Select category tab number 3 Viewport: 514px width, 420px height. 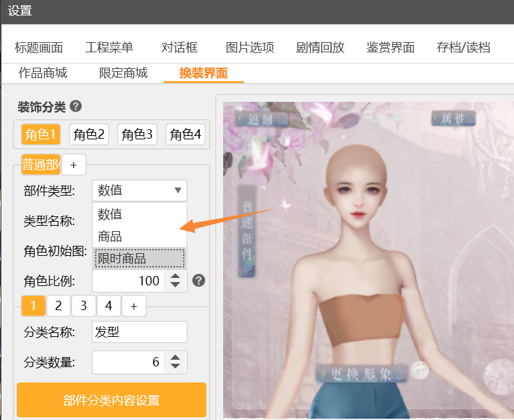click(83, 306)
